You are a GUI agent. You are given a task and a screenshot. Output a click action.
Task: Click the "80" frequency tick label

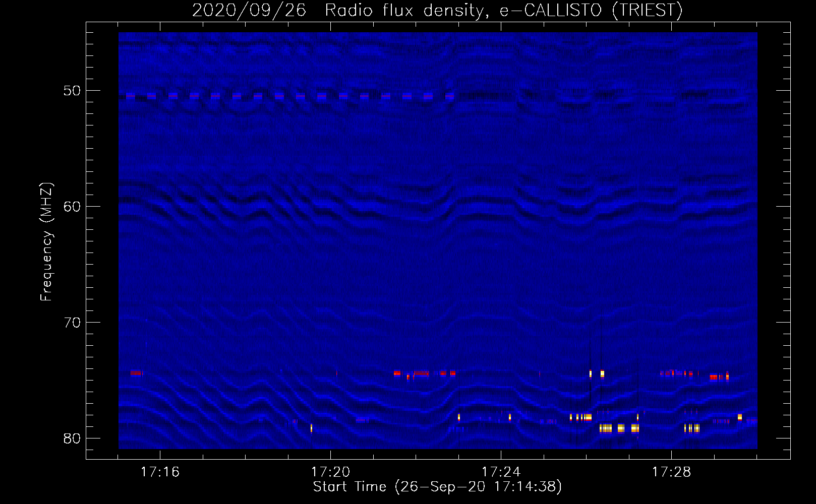click(x=72, y=438)
